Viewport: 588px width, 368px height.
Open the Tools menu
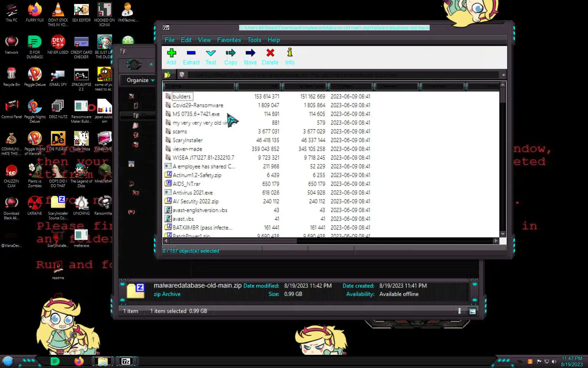click(x=254, y=40)
